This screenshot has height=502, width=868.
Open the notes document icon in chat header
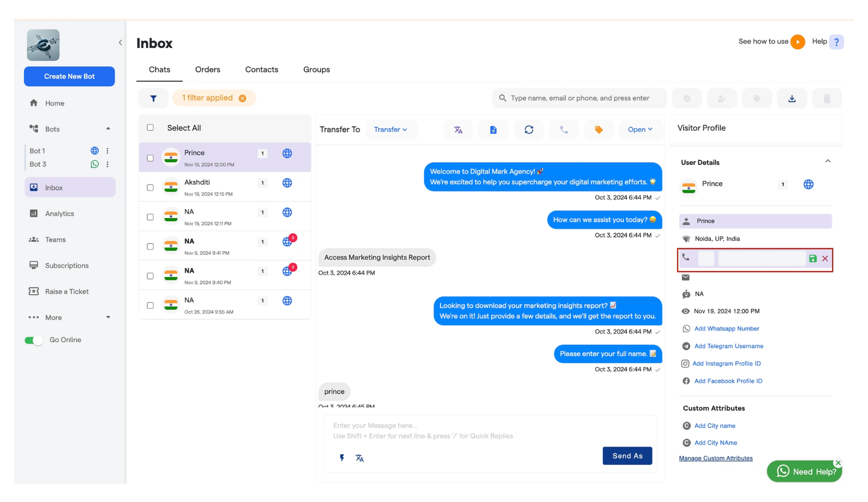coord(494,130)
